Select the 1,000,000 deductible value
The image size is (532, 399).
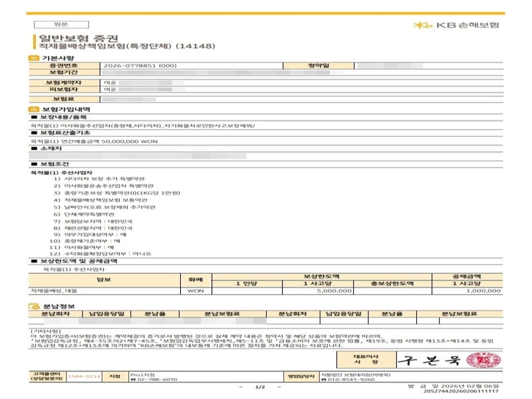[483, 291]
